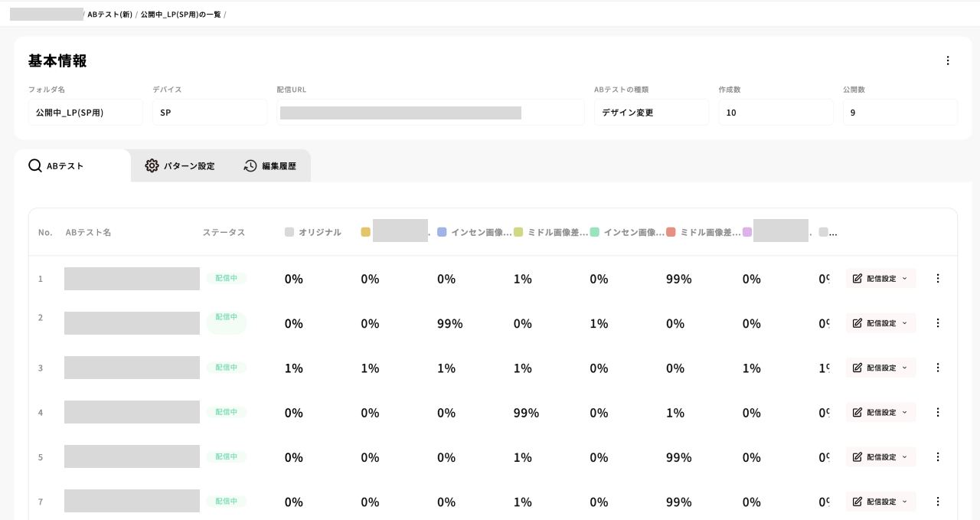Click the 配信URL field
The width and height of the screenshot is (980, 520).
click(x=430, y=113)
